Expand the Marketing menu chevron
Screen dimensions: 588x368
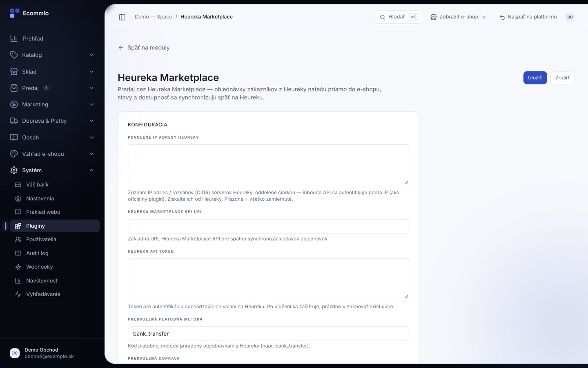pyautogui.click(x=91, y=104)
